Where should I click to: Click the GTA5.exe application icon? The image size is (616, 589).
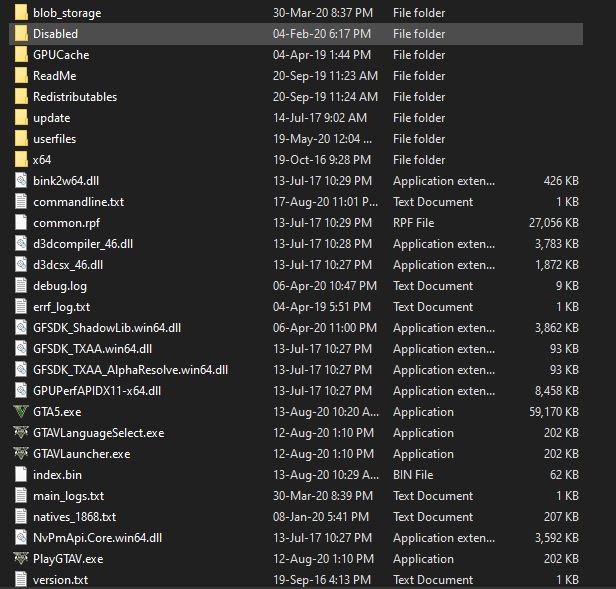pyautogui.click(x=21, y=412)
